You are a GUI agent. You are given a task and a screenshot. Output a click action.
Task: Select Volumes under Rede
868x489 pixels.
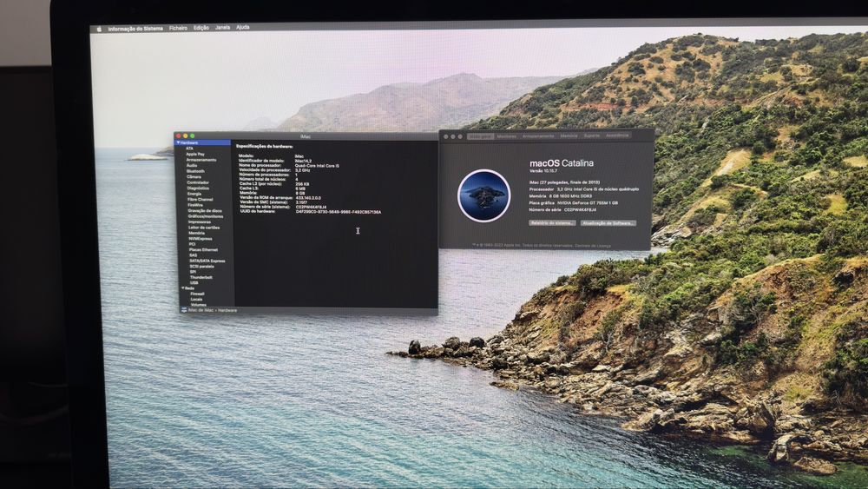click(198, 305)
